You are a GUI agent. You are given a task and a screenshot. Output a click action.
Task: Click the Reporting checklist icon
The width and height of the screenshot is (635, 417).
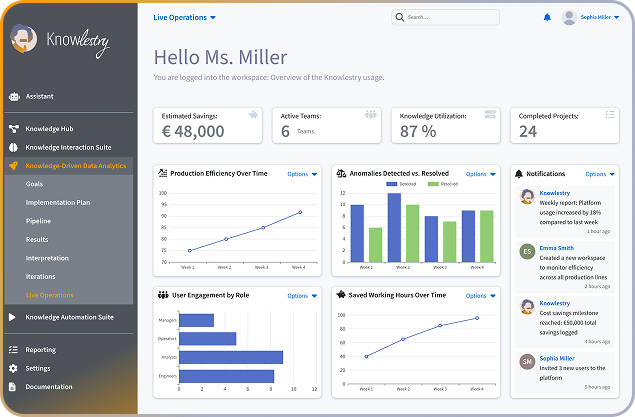tap(14, 350)
